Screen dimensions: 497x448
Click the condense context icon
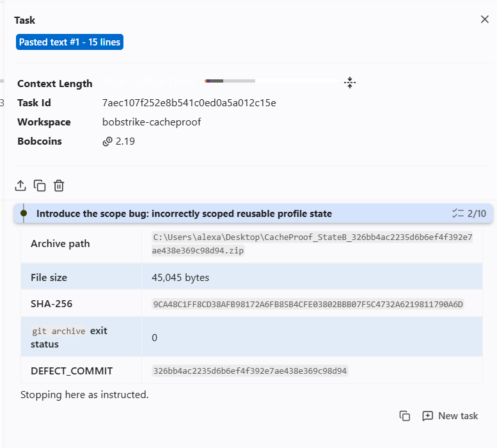(350, 83)
